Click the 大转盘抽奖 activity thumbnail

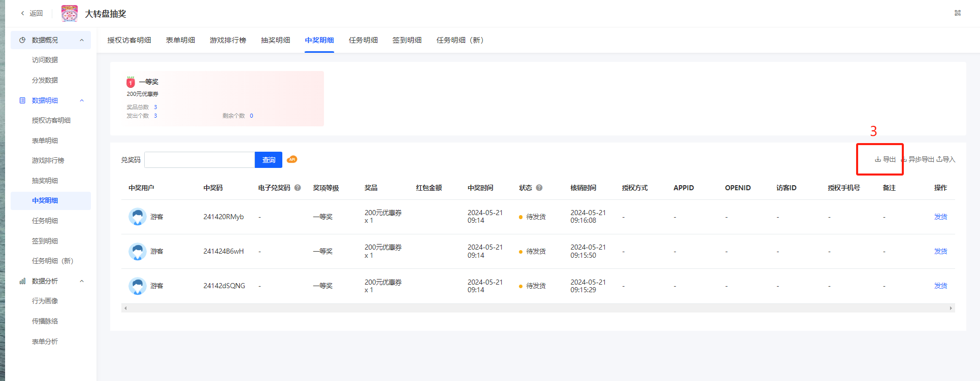[70, 14]
